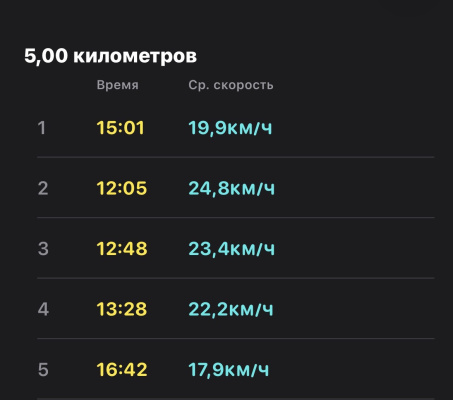The image size is (453, 400).
Task: Click the speed value 17,9км/ч
Action: pyautogui.click(x=229, y=370)
